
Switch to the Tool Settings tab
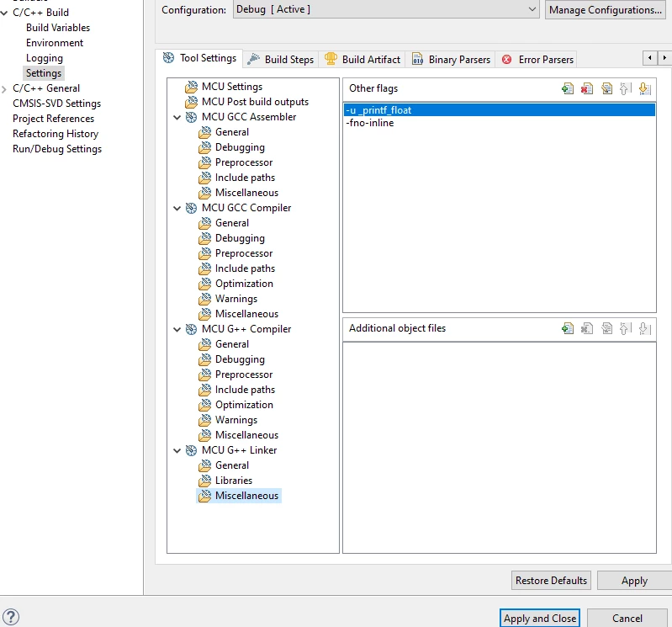click(x=199, y=58)
